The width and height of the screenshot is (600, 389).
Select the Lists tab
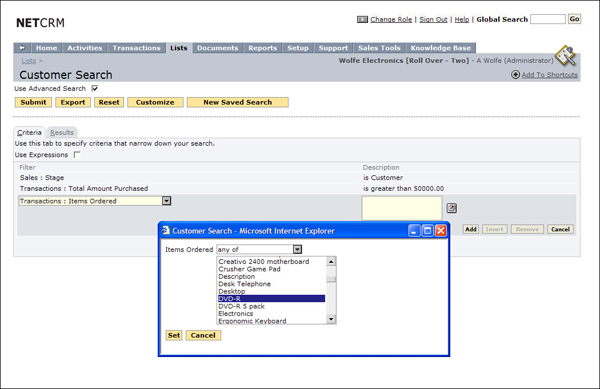point(179,48)
